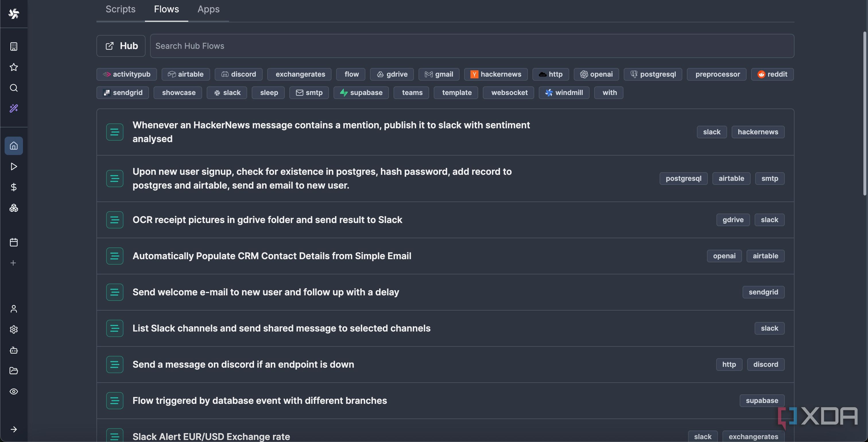Filter by postgresql tag chip
The height and width of the screenshot is (442, 868).
653,74
